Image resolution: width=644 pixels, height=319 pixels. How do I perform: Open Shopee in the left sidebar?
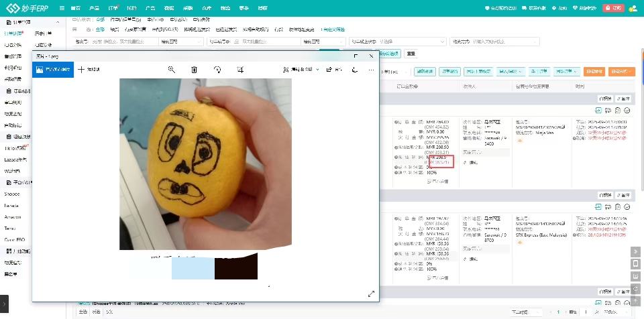(12, 194)
